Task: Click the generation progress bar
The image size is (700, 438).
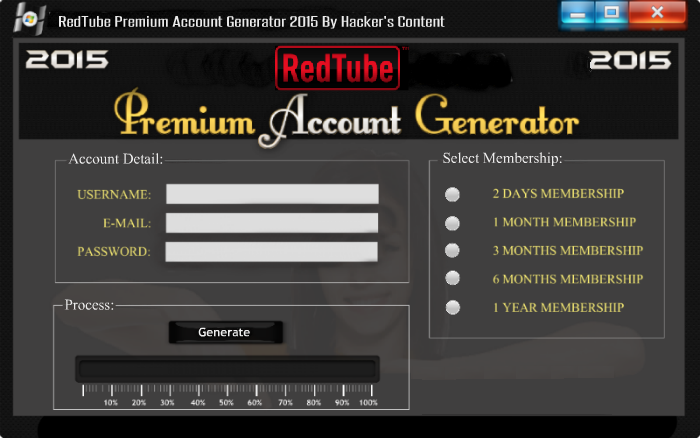Action: point(227,369)
